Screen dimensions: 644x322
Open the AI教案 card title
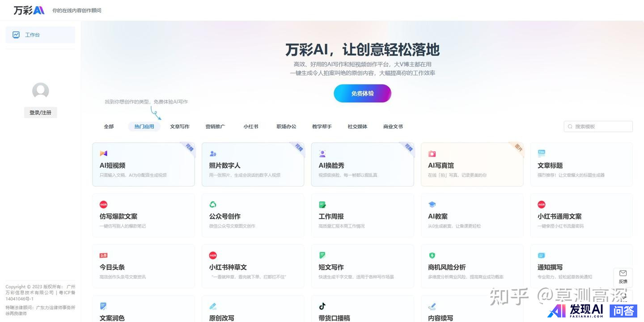(438, 216)
